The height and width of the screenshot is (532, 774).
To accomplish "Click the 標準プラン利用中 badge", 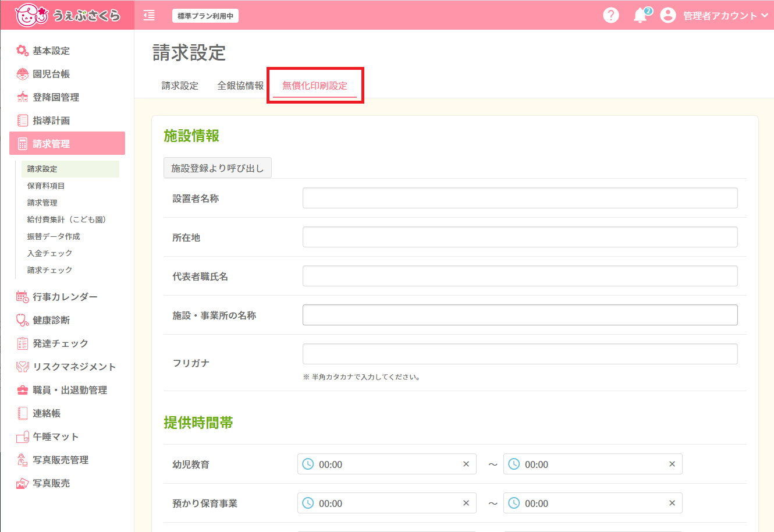I will coord(205,16).
